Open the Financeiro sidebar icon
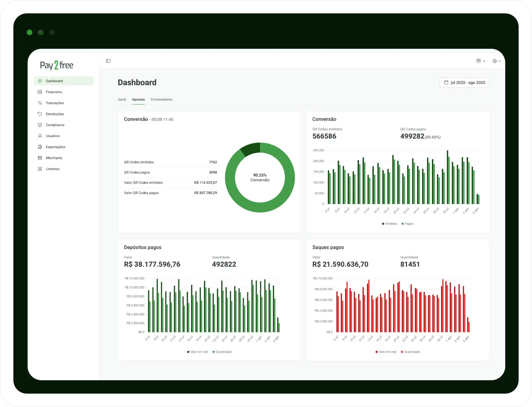This screenshot has height=407, width=532. click(x=40, y=92)
